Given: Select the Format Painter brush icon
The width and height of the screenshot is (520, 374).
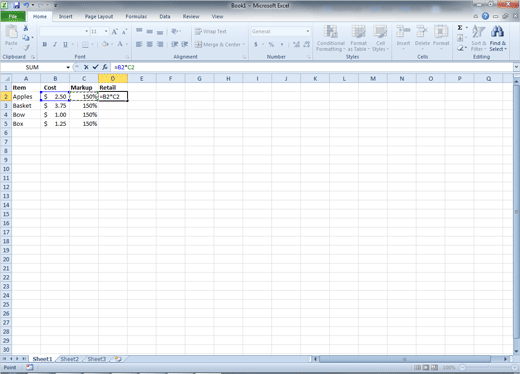Looking at the screenshot, I should [x=26, y=48].
